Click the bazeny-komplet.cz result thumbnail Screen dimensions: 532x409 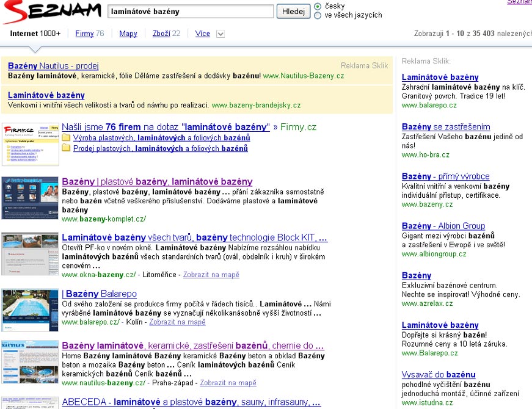click(x=30, y=198)
